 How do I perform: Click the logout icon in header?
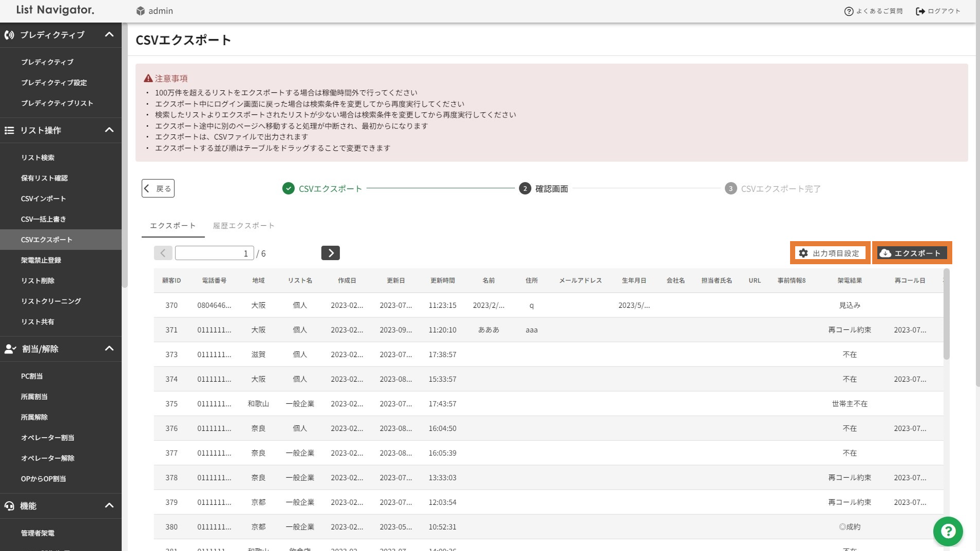[920, 11]
